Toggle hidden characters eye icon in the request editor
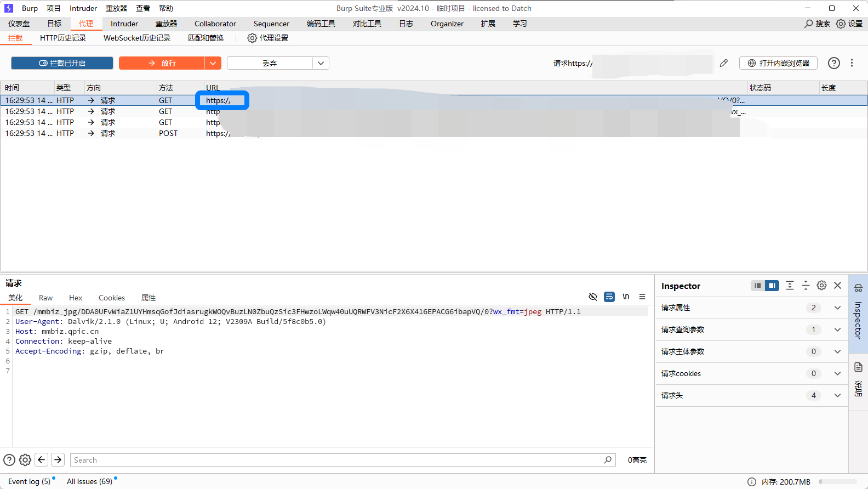Viewport: 868px width, 489px height. pos(592,297)
